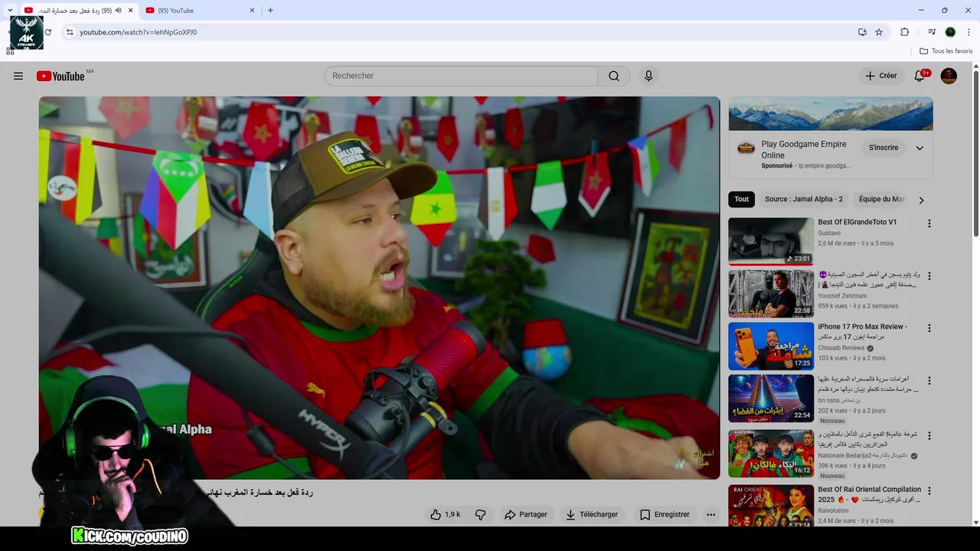
Task: Open Nationale Bedarija2 16:12 thumbnail
Action: (771, 453)
